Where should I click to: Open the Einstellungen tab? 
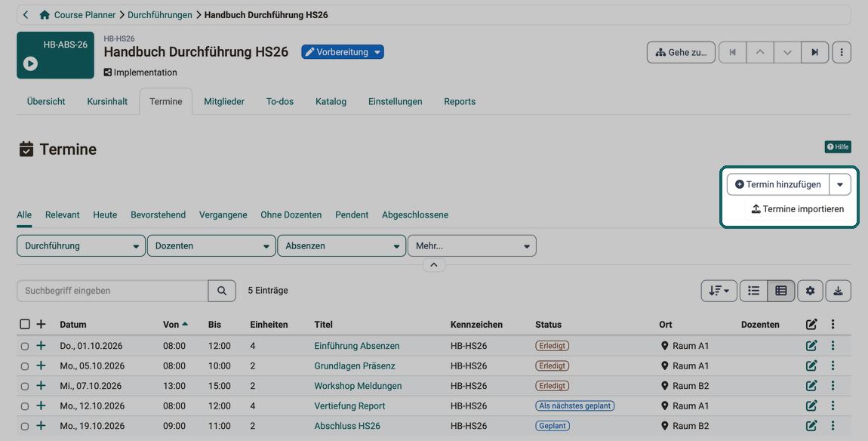point(396,101)
